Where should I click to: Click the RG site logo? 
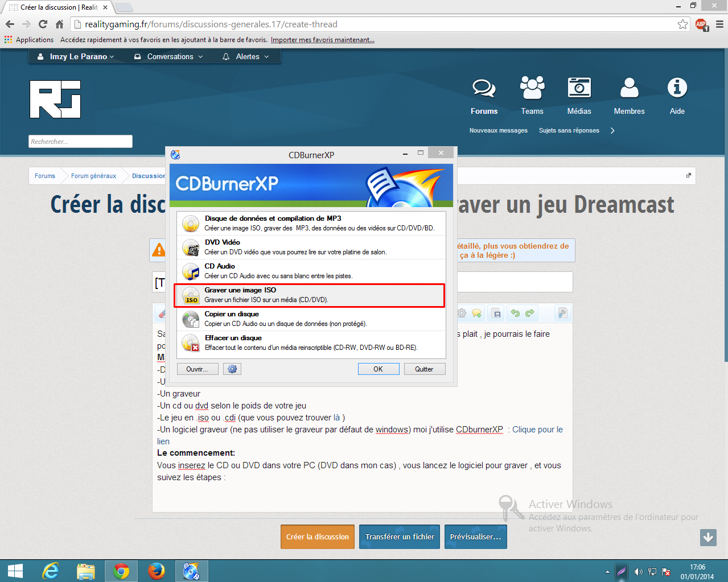click(55, 99)
